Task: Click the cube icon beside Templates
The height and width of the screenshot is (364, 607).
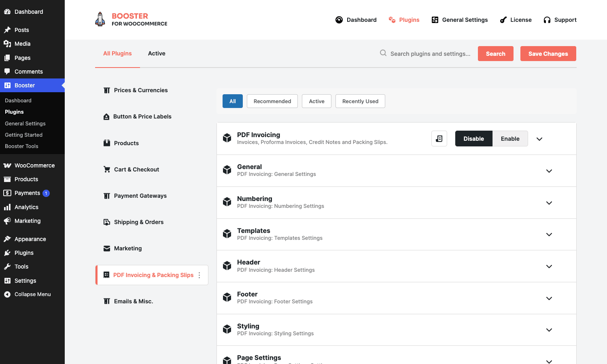Action: click(227, 234)
